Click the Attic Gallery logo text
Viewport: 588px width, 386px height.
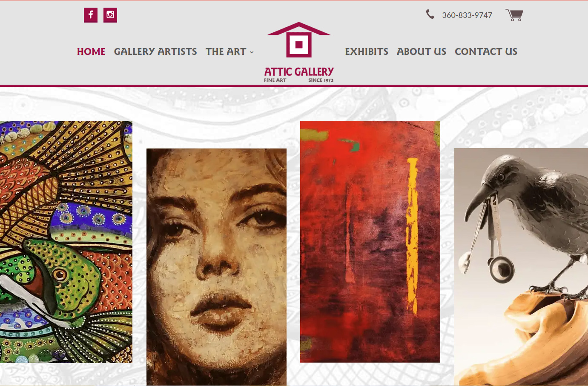click(299, 71)
